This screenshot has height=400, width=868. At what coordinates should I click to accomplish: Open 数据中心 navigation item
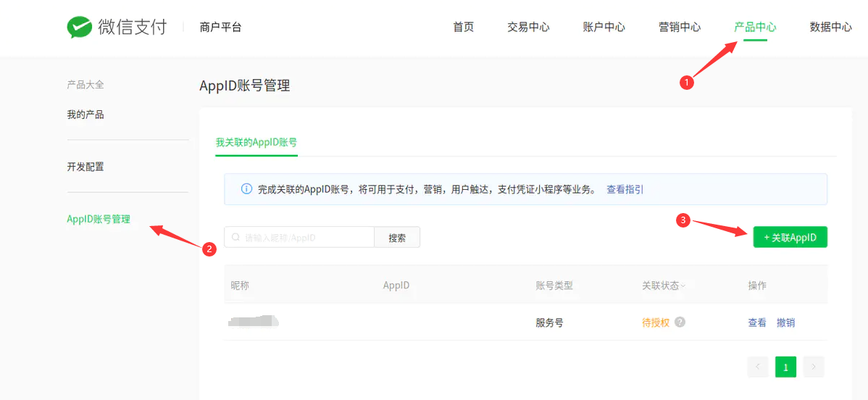(x=830, y=27)
